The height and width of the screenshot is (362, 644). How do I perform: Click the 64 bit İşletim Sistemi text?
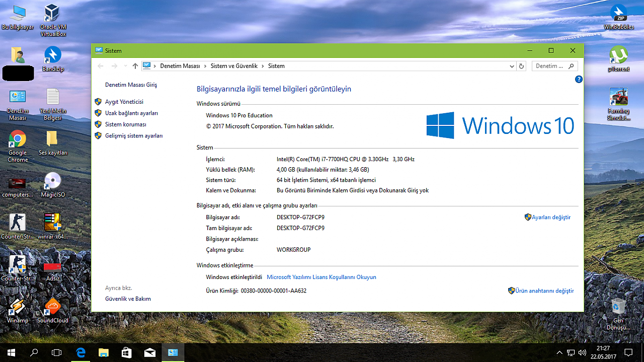coord(327,180)
